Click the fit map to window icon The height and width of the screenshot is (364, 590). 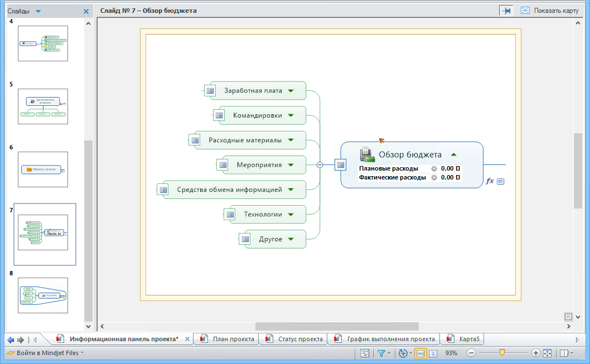pos(547,353)
